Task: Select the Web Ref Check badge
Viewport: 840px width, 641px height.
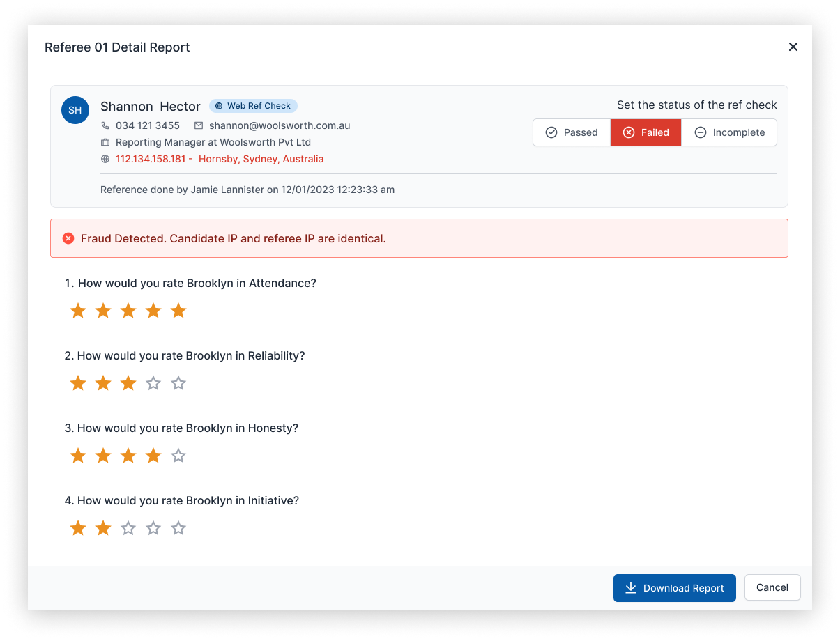Action: 253,105
